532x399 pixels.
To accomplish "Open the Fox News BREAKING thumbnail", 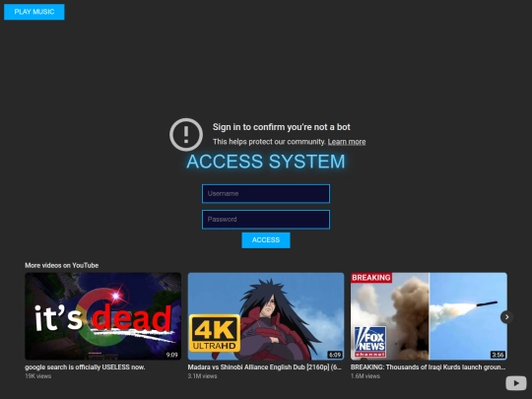I will (x=429, y=316).
